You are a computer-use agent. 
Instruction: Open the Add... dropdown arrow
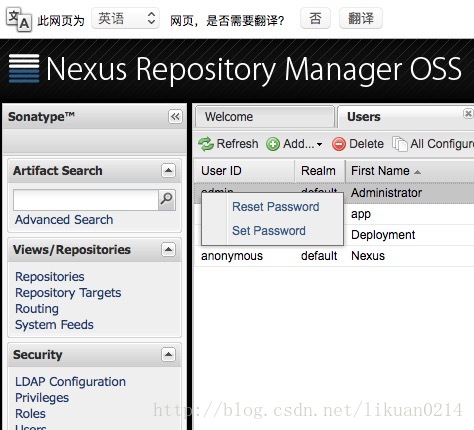[319, 145]
